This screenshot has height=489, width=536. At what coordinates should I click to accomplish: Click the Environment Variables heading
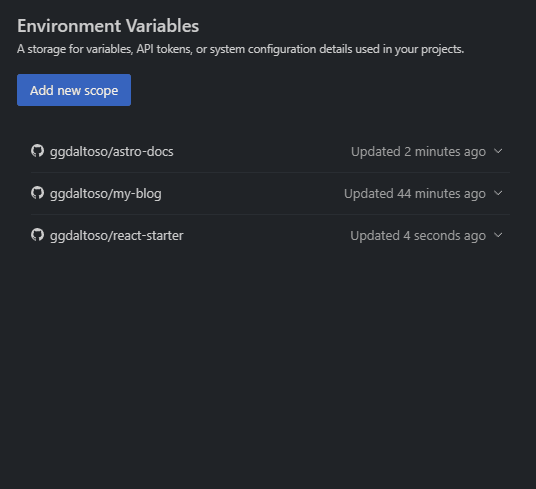(108, 26)
